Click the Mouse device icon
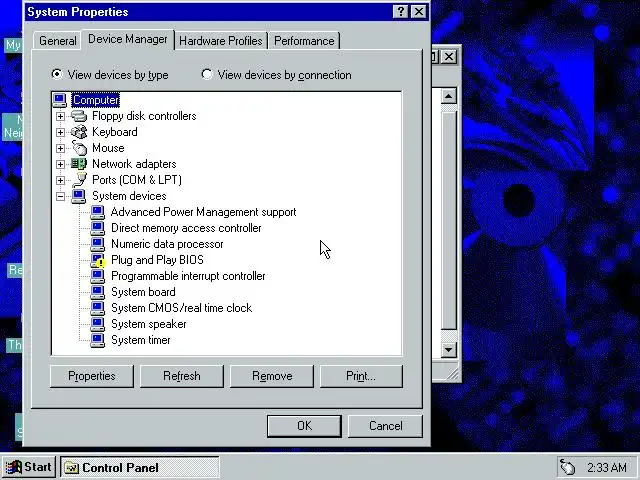 coord(79,148)
